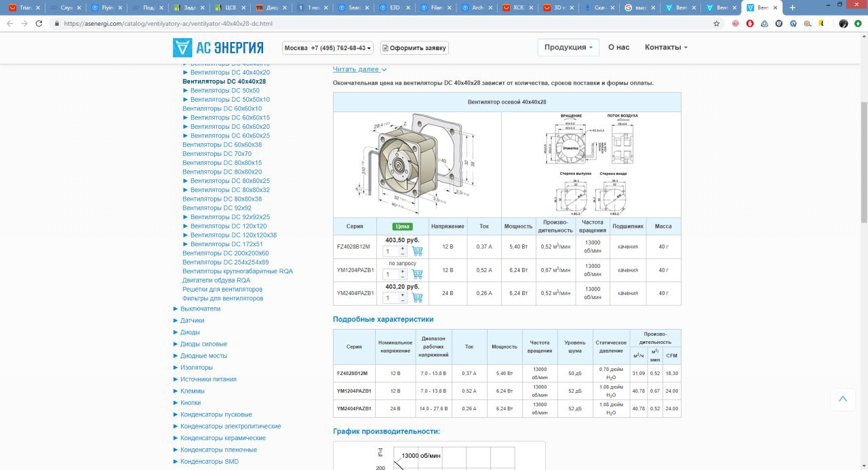Open the Chrome profile avatar
Image resolution: width=868 pixels, height=470 pixels.
843,23
